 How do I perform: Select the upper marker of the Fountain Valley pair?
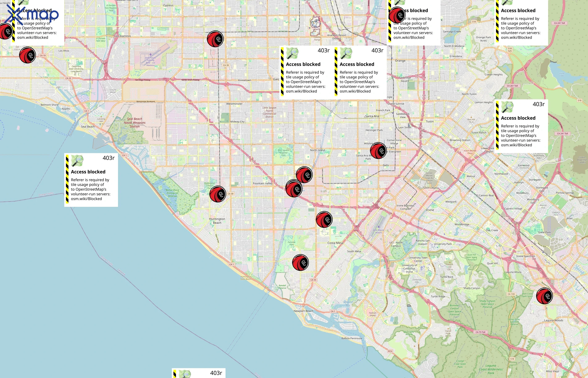(x=304, y=175)
